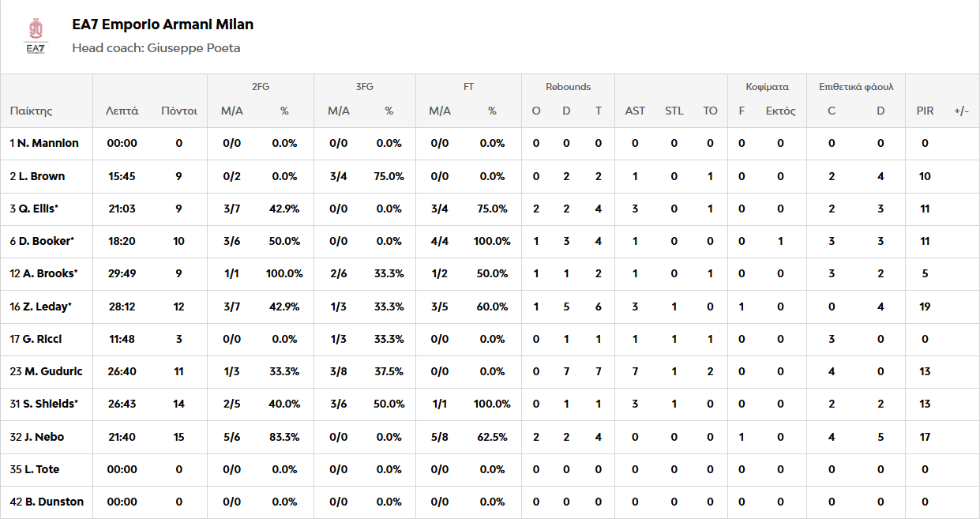The height and width of the screenshot is (519, 980).
Task: Sort table by Πόντοι column header
Action: click(x=179, y=111)
